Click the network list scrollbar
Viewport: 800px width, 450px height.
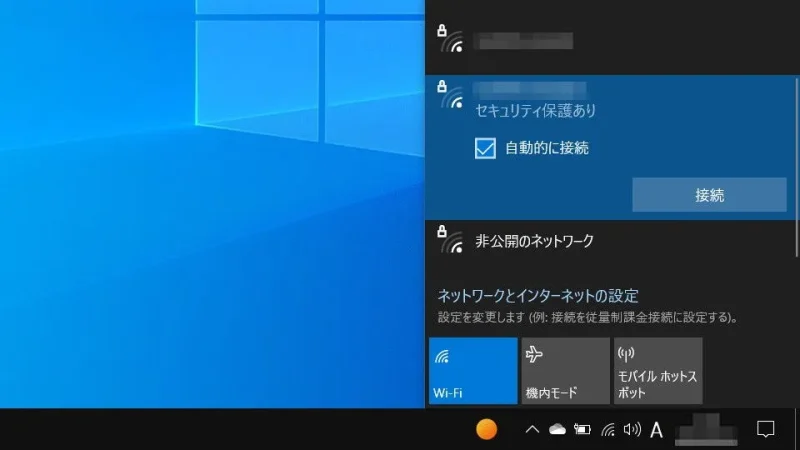pyautogui.click(x=797, y=167)
